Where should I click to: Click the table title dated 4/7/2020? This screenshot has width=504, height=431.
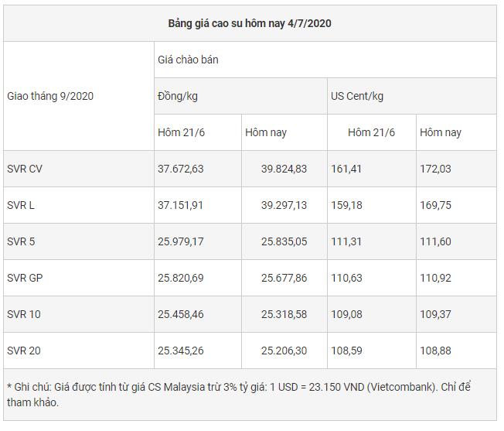250,23
